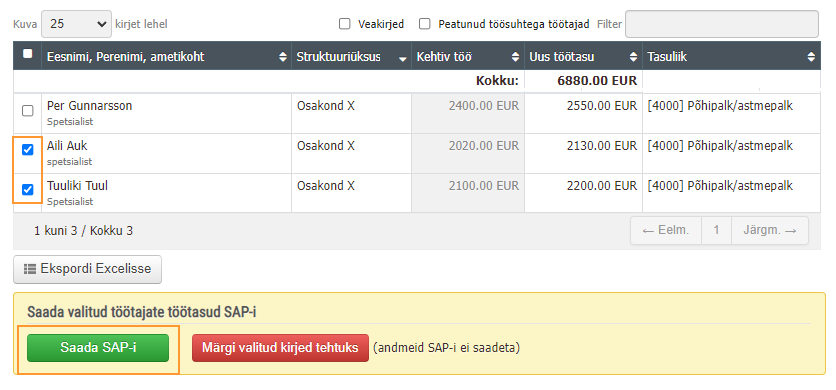Sort by Eesnimi, Perenimi, ametikoht column arrows

283,57
